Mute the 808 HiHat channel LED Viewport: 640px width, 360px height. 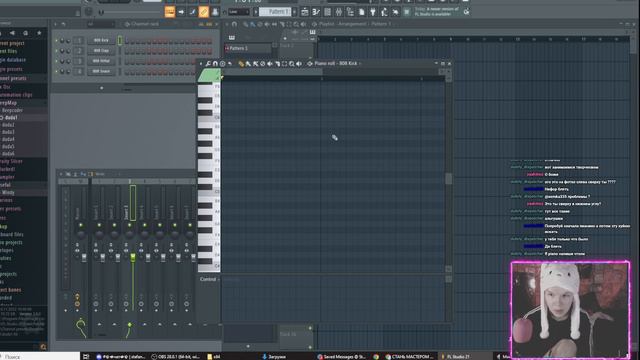(x=56, y=61)
